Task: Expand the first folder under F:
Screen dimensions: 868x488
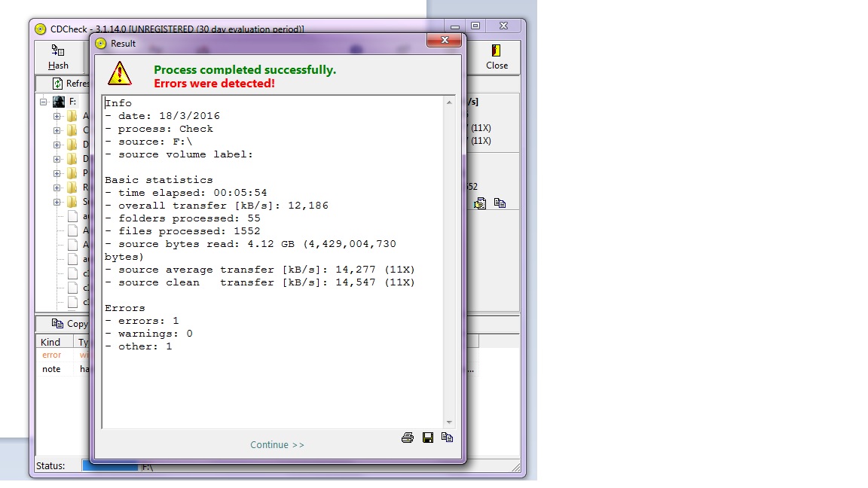Action: 57,117
